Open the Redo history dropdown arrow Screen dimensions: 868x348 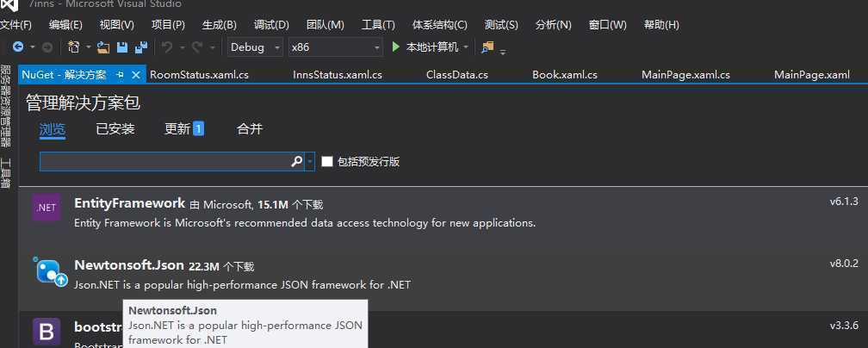[212, 47]
